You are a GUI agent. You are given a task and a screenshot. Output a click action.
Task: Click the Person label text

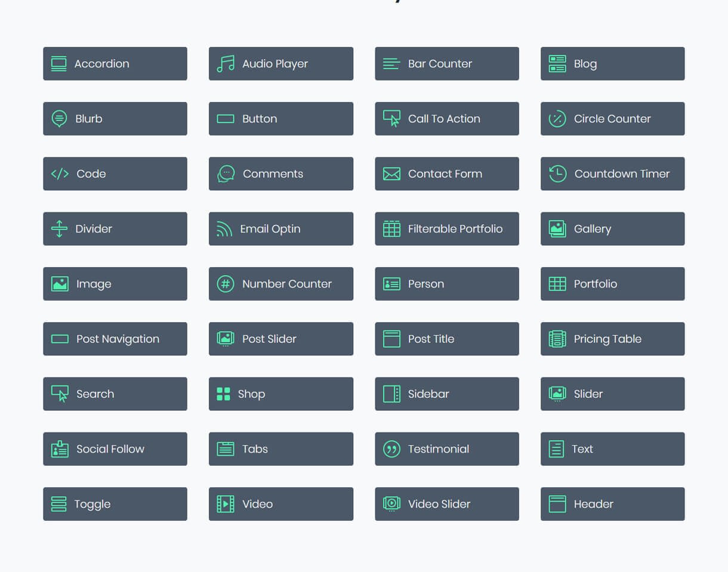click(x=426, y=284)
